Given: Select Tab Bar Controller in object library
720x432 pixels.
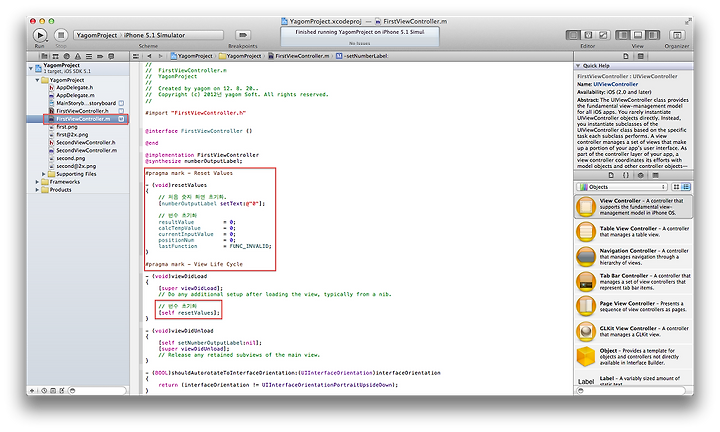Looking at the screenshot, I should point(633,282).
